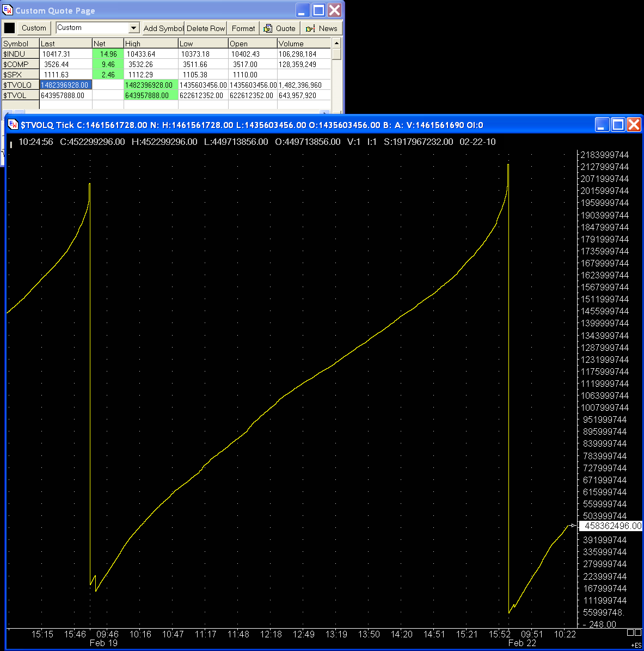This screenshot has width=644, height=651.
Task: Click the $TVOLQ chart window app icon
Action: tap(13, 125)
